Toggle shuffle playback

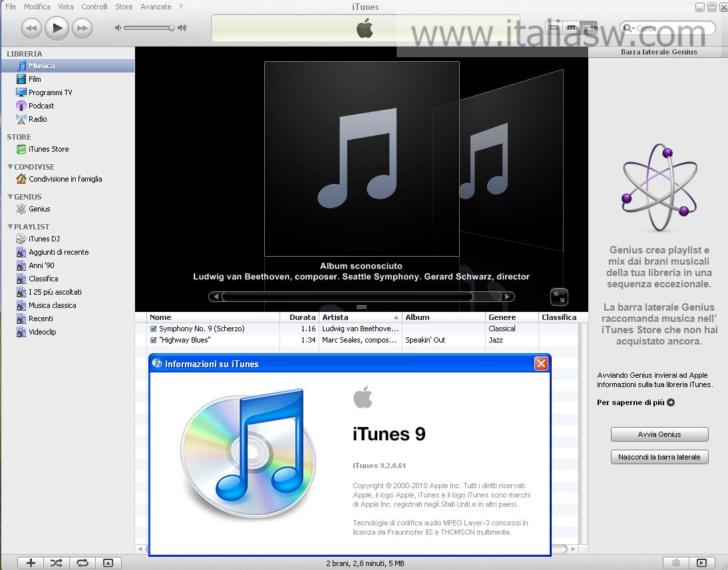tap(57, 563)
